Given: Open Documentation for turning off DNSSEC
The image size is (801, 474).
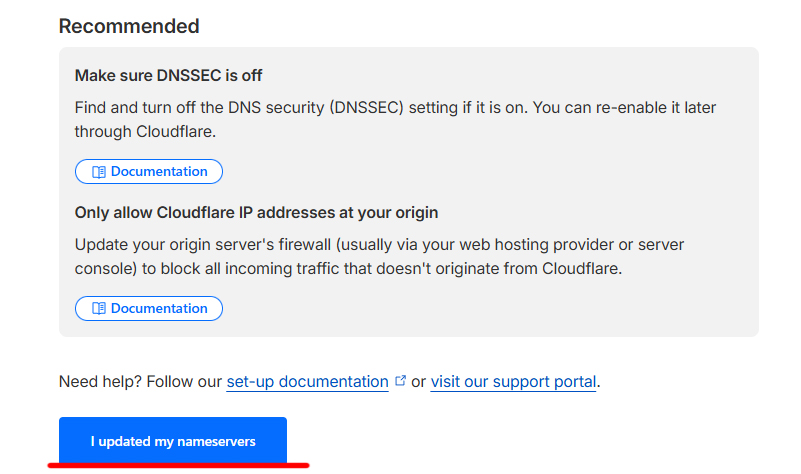Looking at the screenshot, I should pyautogui.click(x=149, y=172).
